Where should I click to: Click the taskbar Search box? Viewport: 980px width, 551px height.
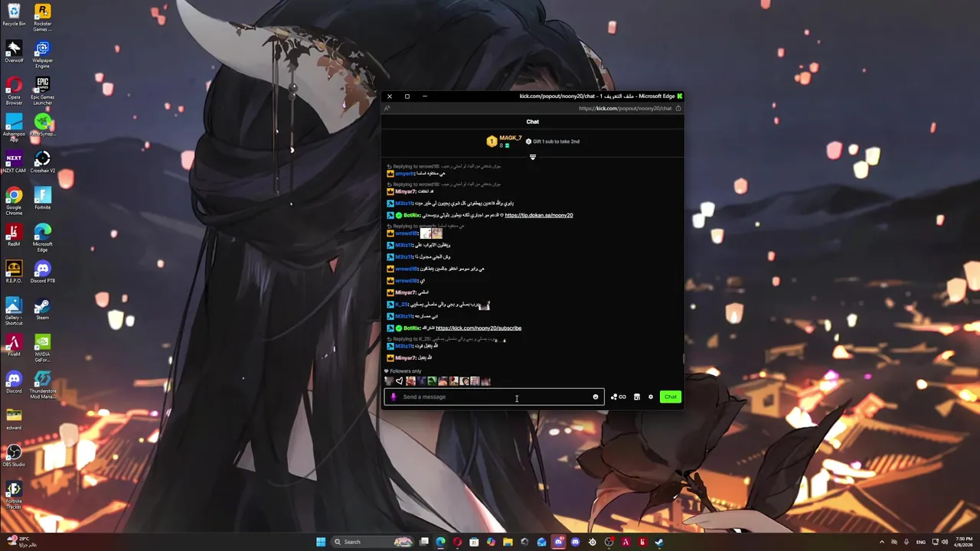pos(372,542)
